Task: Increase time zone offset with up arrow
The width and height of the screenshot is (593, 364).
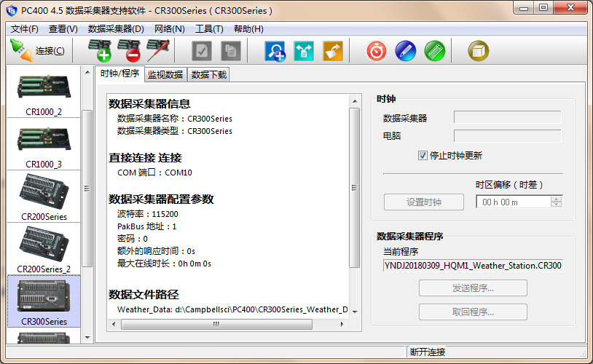Action: coord(557,199)
